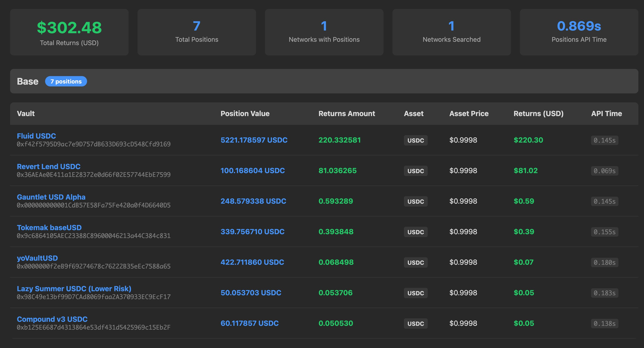The image size is (644, 348).
Task: Click the Returns Amount column header
Action: (x=347, y=114)
